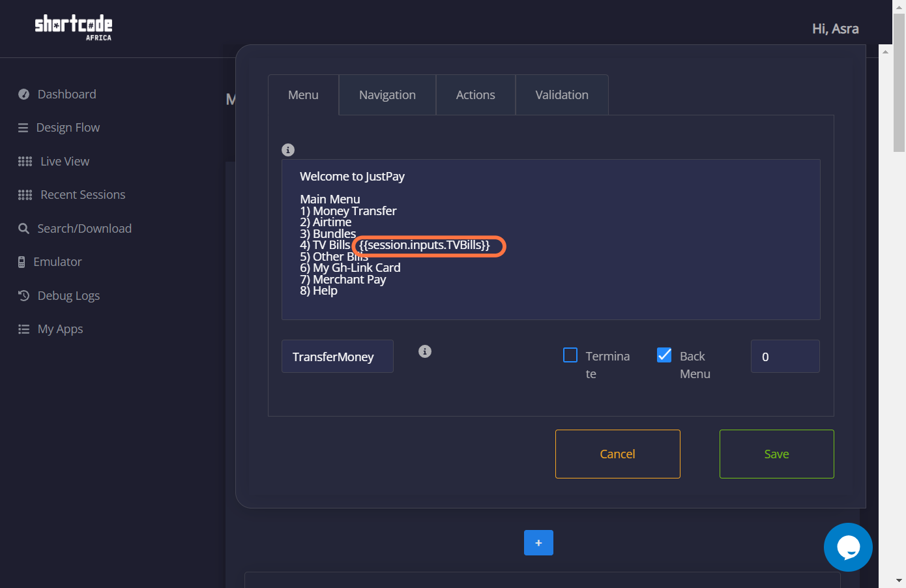
Task: Click the '1) Money Transfer' menu line
Action: pyautogui.click(x=348, y=211)
